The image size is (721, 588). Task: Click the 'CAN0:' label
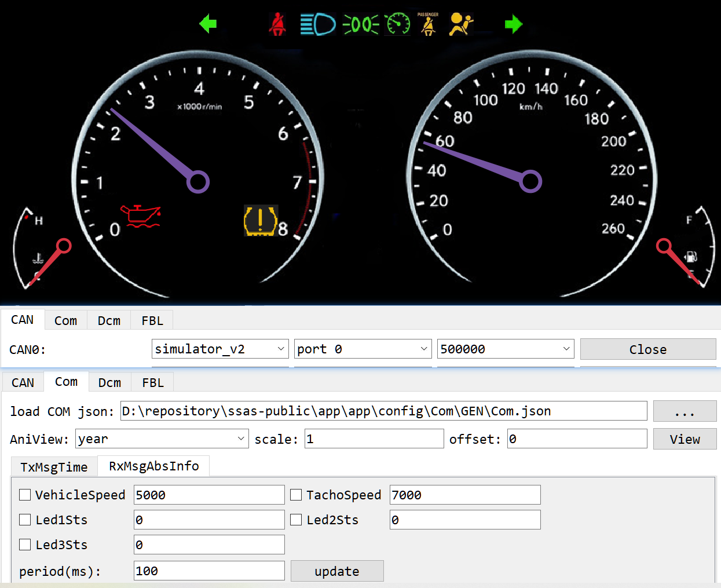(x=27, y=350)
